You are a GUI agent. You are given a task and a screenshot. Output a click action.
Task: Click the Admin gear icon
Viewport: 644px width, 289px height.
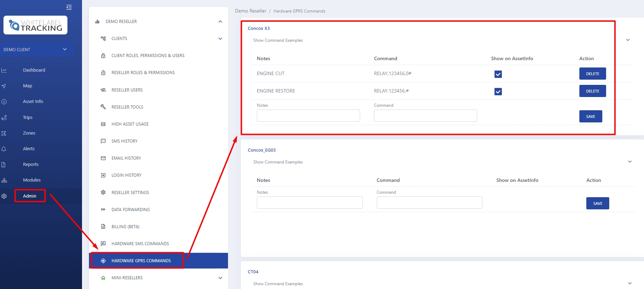[x=4, y=196]
